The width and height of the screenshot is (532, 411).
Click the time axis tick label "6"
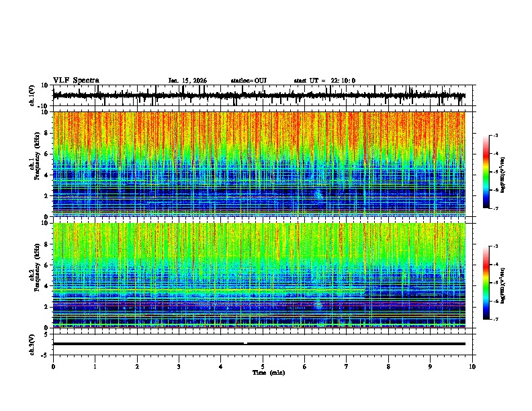coord(305,367)
